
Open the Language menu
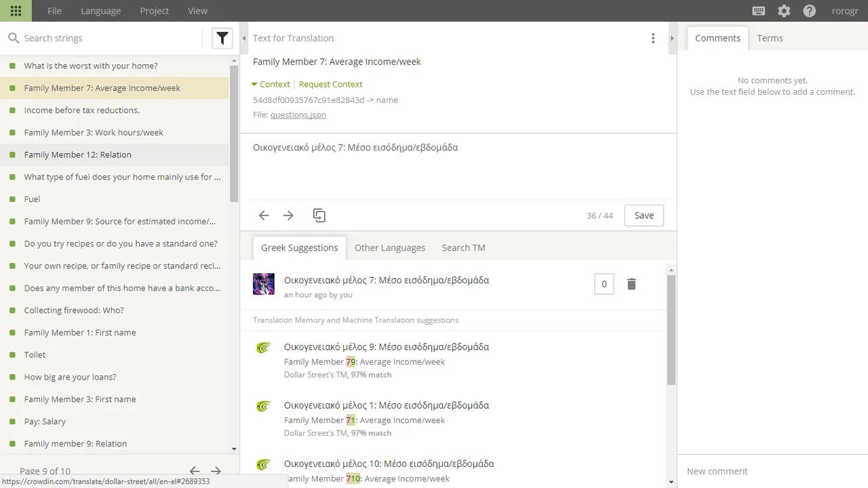tap(100, 11)
